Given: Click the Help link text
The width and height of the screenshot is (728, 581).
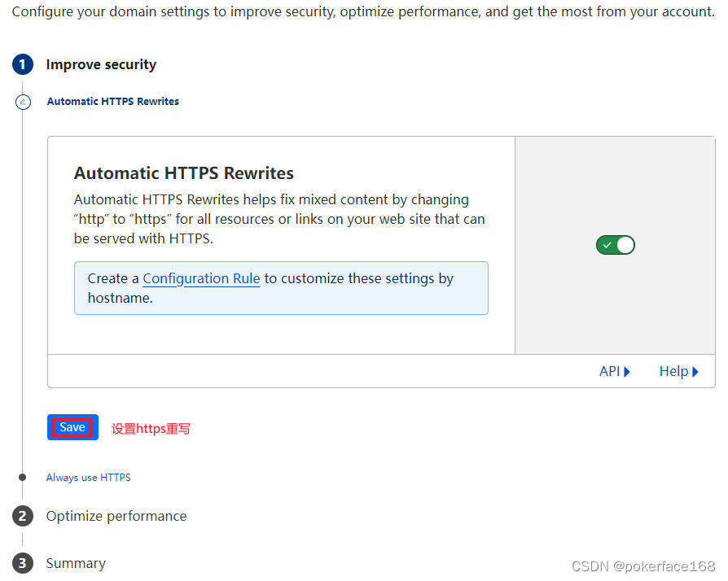Looking at the screenshot, I should pyautogui.click(x=673, y=371).
